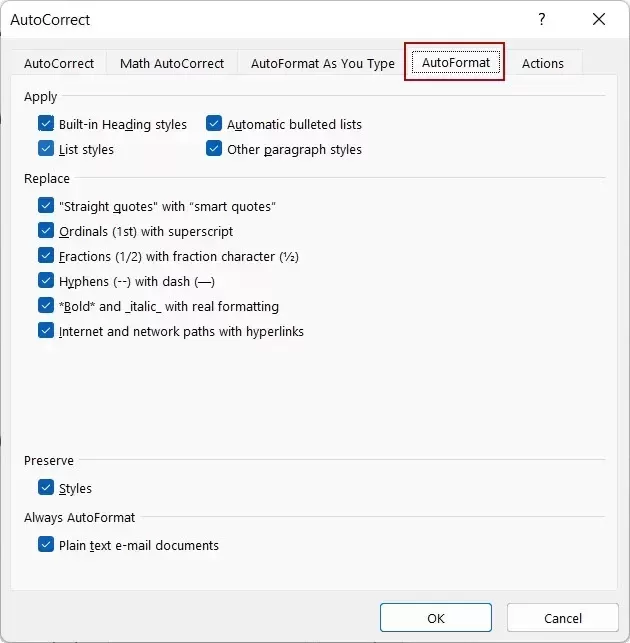Click the Help question mark icon

pyautogui.click(x=542, y=19)
